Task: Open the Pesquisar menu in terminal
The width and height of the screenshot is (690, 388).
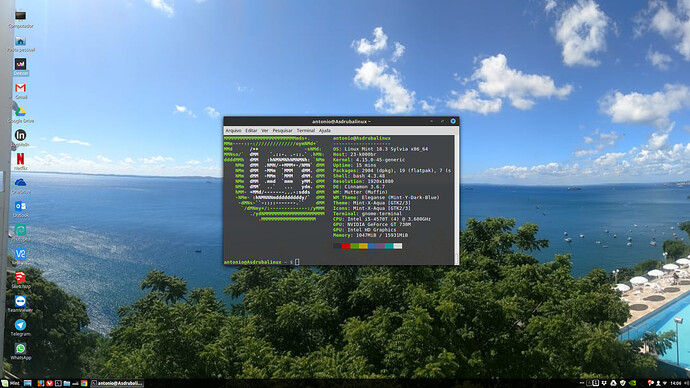Action: pyautogui.click(x=282, y=131)
